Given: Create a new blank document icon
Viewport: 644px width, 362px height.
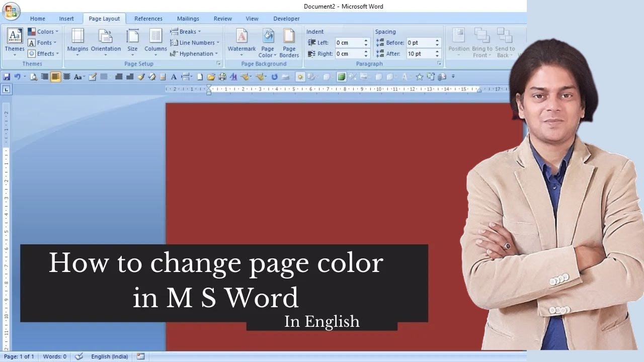Looking at the screenshot, I should (x=200, y=77).
